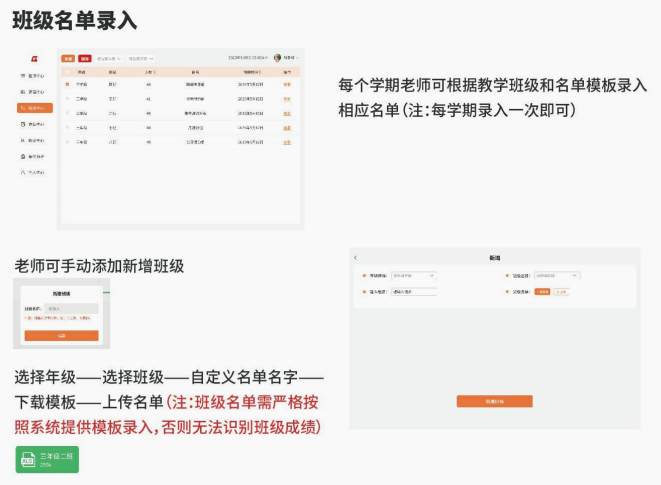Image resolution: width=661 pixels, height=485 pixels.
Task: Click the orange action link in the 二年级 row
Action: 287,99
